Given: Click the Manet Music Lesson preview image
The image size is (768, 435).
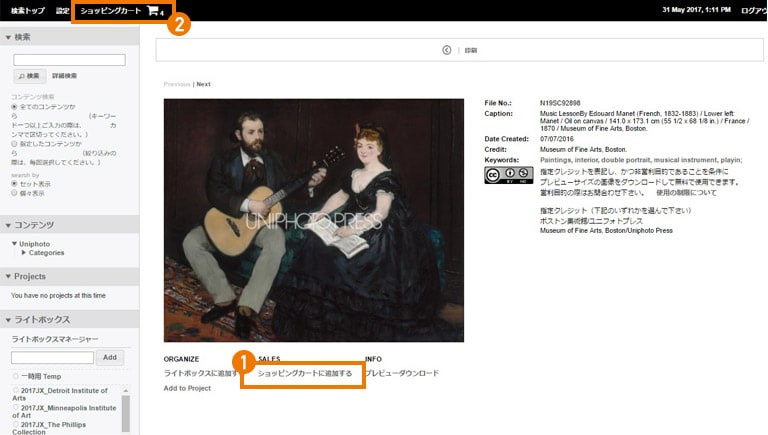Looking at the screenshot, I should [314, 220].
